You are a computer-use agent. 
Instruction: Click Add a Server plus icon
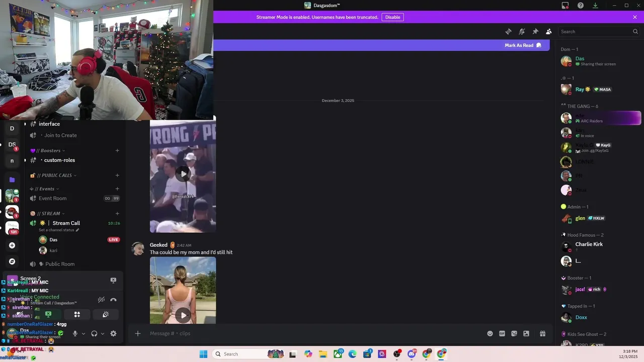12,245
